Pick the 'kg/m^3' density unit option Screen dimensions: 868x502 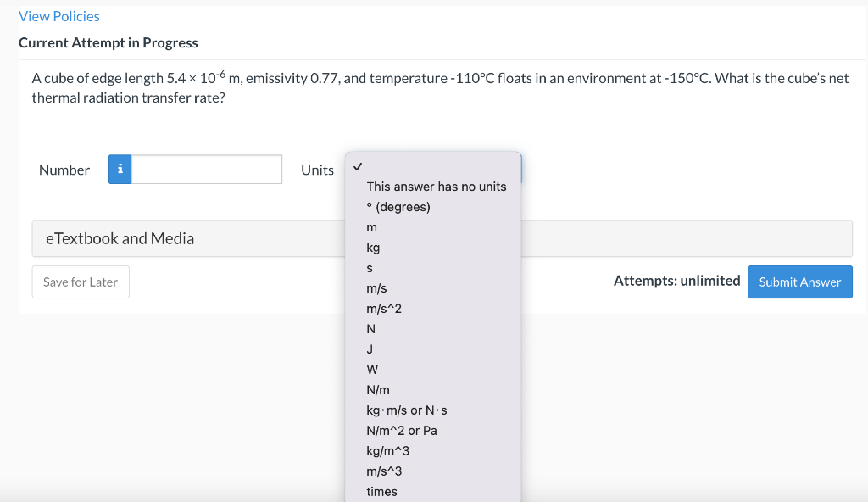coord(387,451)
